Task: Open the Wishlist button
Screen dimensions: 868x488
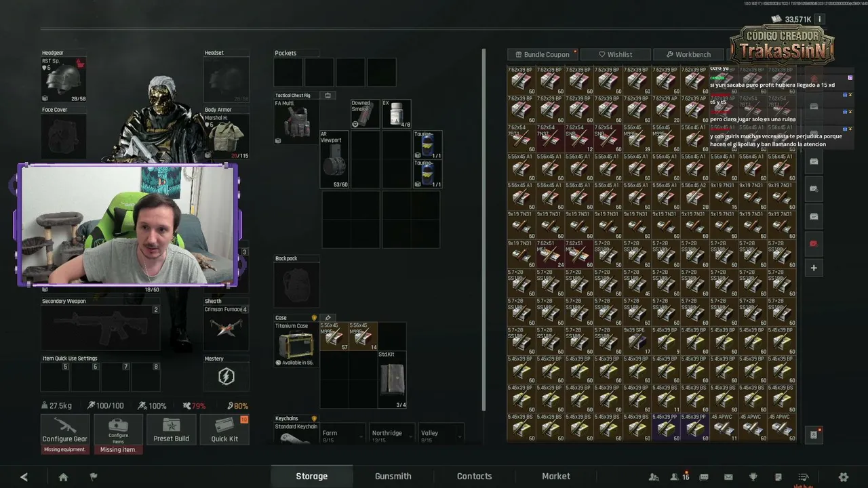Action: tap(616, 54)
